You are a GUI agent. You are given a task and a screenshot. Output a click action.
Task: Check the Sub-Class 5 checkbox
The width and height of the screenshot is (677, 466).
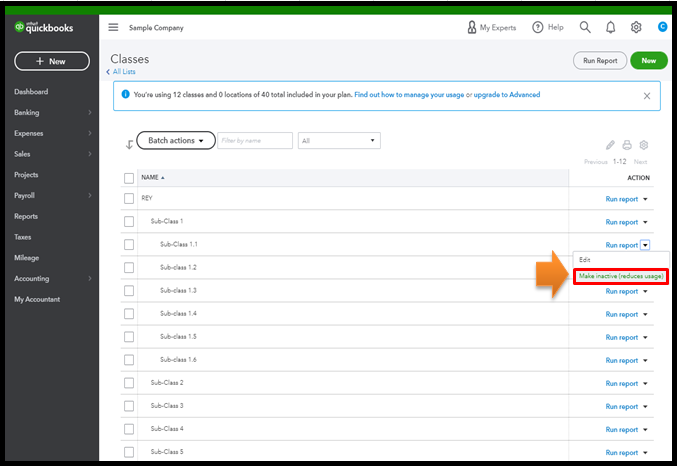tap(129, 452)
